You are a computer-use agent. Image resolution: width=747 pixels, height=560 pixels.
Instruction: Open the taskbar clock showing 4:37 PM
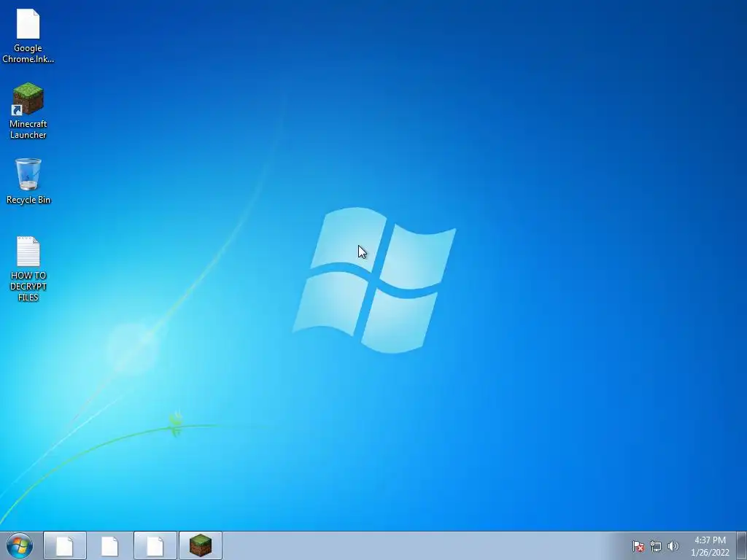click(x=710, y=546)
